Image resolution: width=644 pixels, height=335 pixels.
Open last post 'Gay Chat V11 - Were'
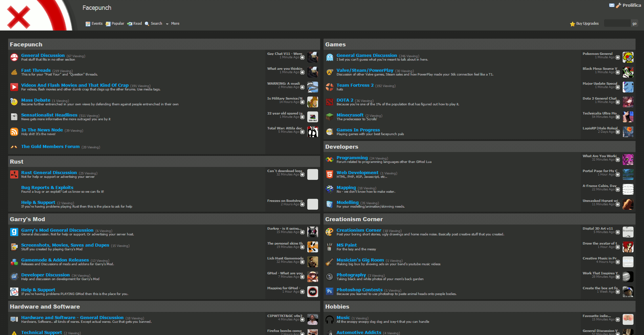click(x=285, y=54)
